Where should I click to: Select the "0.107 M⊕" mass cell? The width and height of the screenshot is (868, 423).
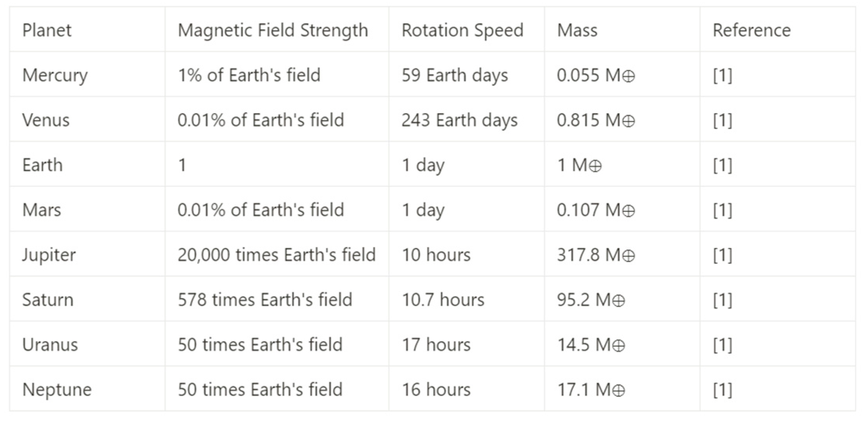coord(596,210)
